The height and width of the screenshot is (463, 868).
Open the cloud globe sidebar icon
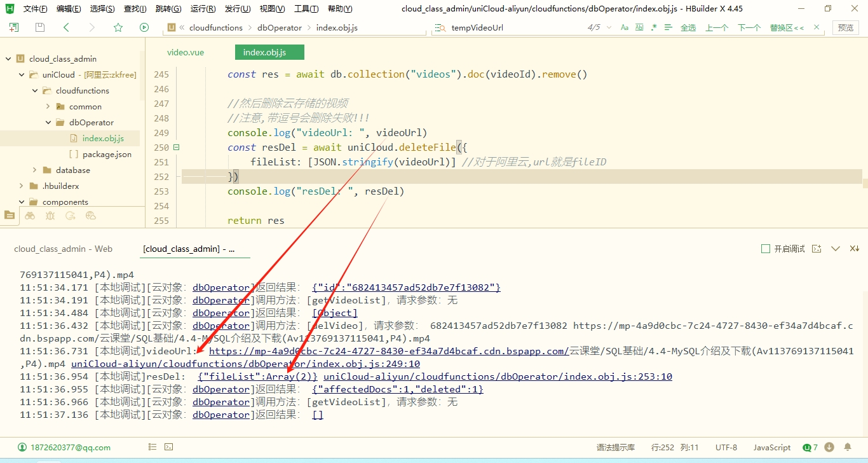coord(91,216)
